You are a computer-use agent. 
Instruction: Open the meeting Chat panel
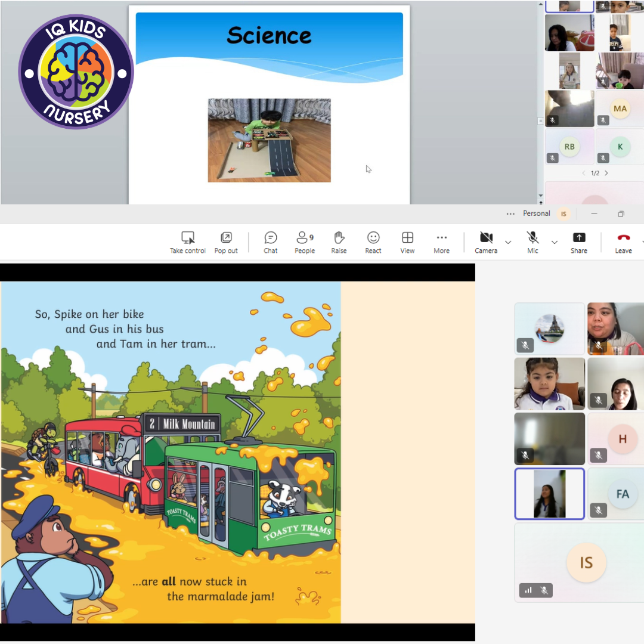tap(271, 242)
